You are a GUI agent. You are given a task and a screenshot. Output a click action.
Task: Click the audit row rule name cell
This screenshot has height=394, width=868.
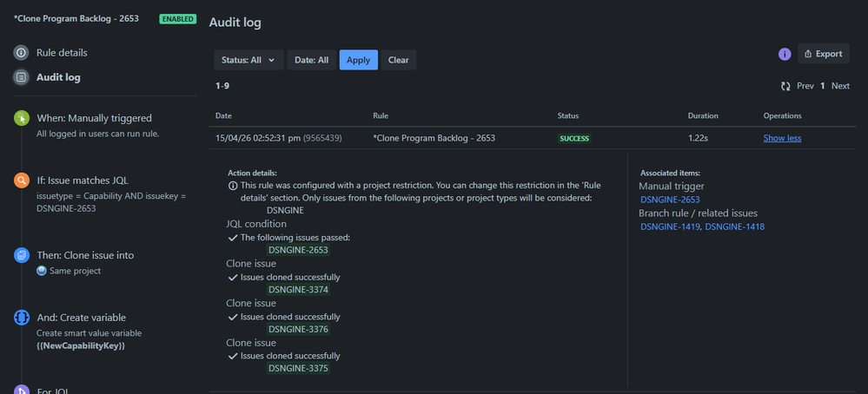click(434, 138)
